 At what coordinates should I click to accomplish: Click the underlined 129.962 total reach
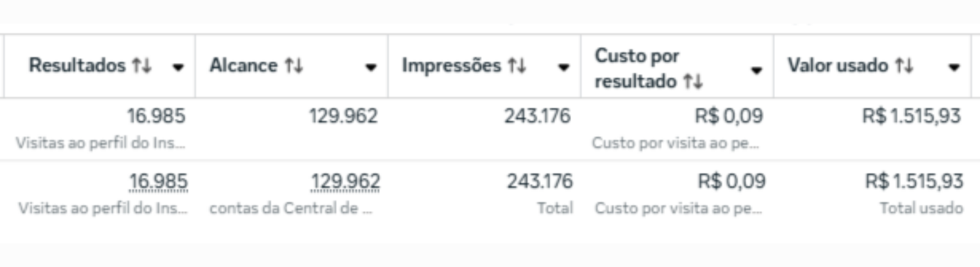tap(345, 182)
